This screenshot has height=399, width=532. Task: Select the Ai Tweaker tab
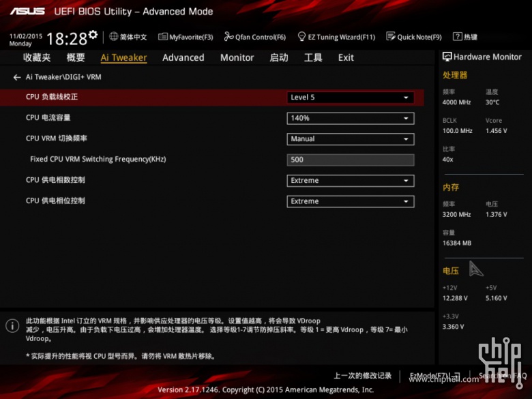[x=123, y=58]
